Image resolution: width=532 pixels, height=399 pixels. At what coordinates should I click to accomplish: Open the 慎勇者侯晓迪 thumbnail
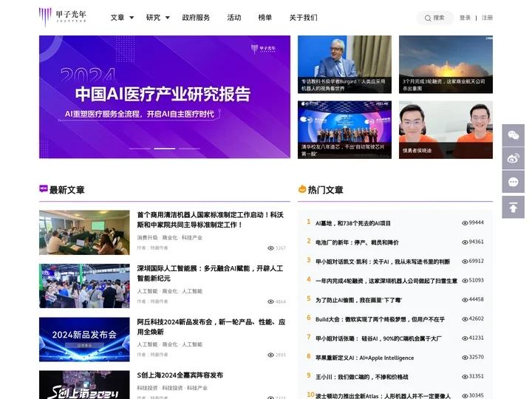click(x=446, y=129)
